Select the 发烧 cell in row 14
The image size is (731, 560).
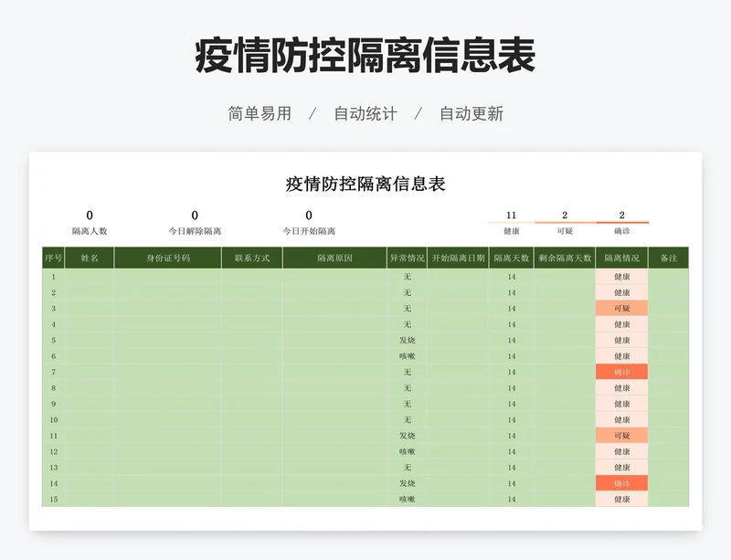coord(407,483)
